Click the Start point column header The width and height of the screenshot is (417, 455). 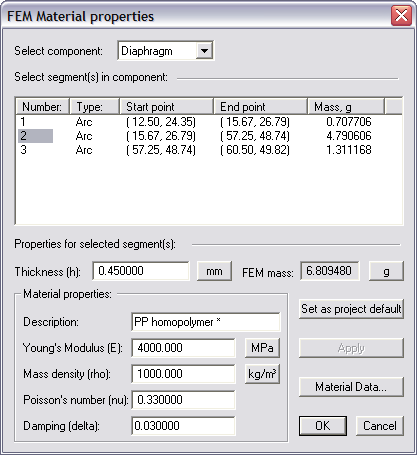(x=166, y=107)
